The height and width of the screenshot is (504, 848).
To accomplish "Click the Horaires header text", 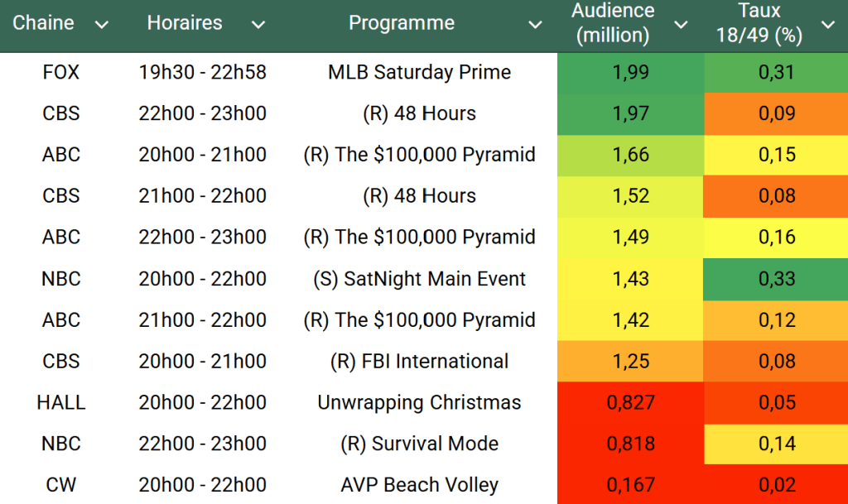I will 185,23.
